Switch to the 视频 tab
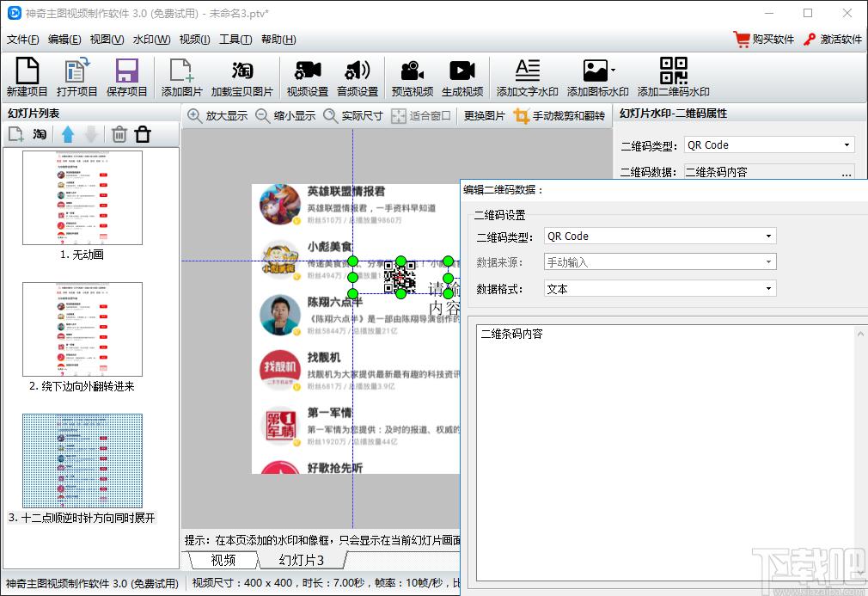This screenshot has height=596, width=868. tap(223, 560)
